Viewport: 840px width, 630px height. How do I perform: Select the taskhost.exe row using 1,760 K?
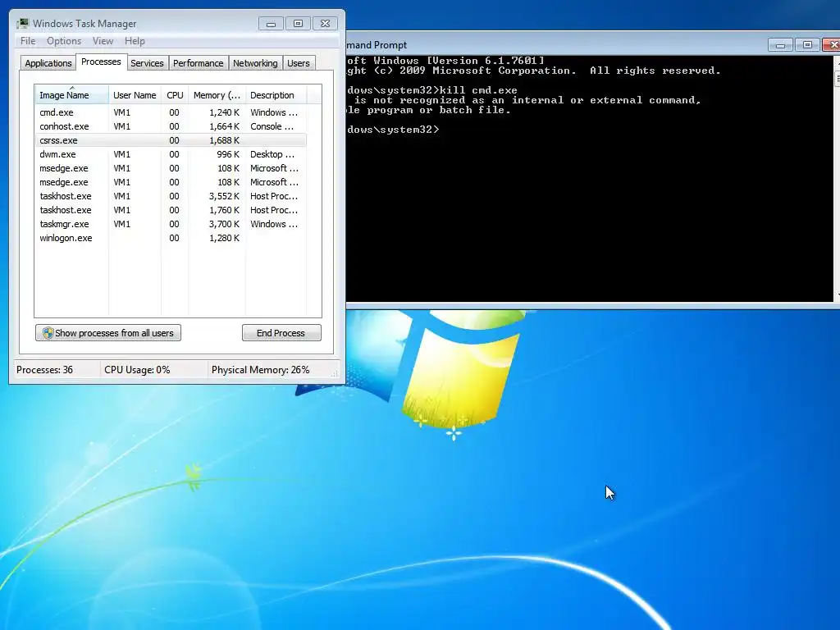[171, 210]
